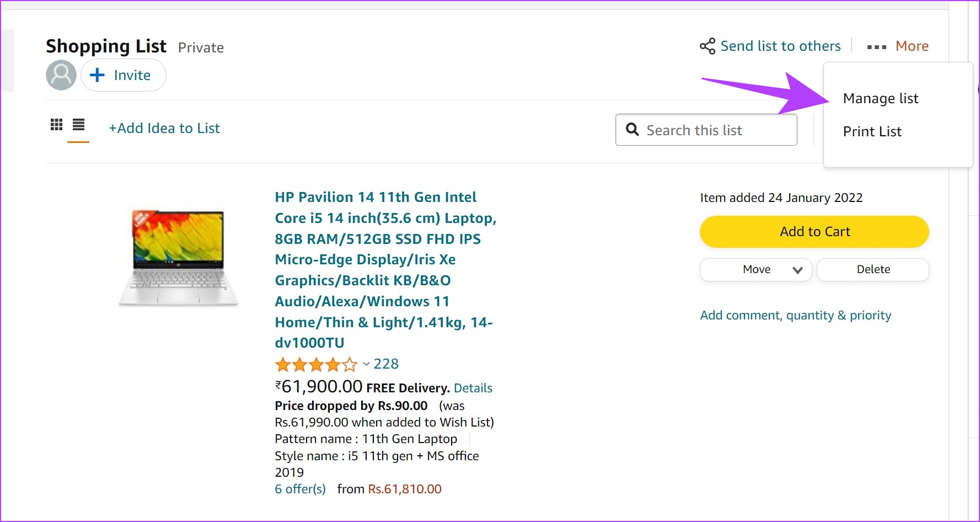Click the Private label
980x522 pixels.
click(201, 48)
